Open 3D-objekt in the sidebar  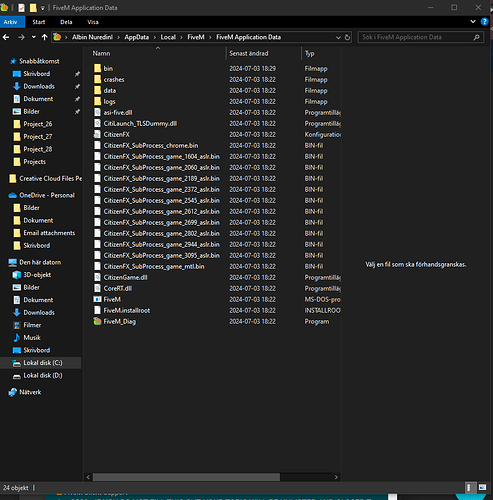tap(37, 275)
